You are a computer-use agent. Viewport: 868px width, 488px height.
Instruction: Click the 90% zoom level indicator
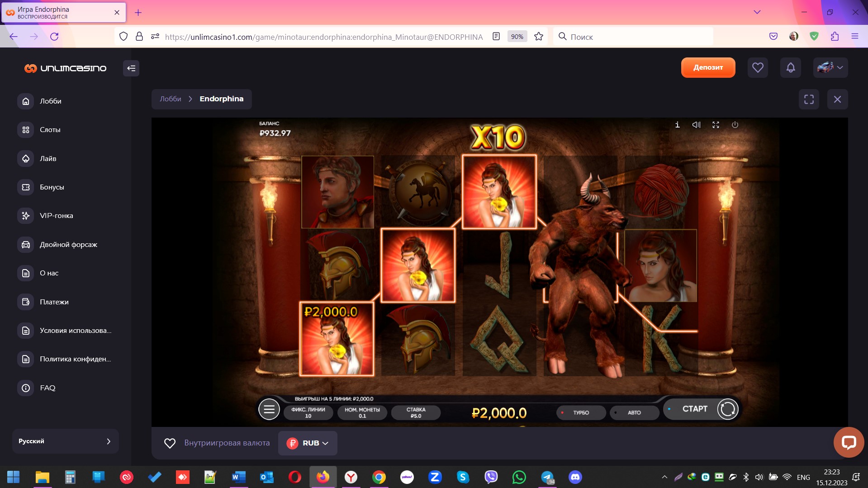(517, 37)
